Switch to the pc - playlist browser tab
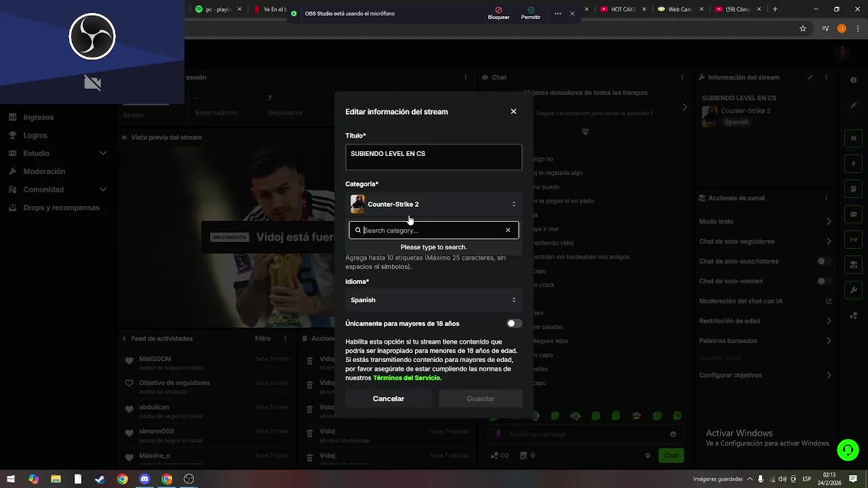 tap(218, 9)
